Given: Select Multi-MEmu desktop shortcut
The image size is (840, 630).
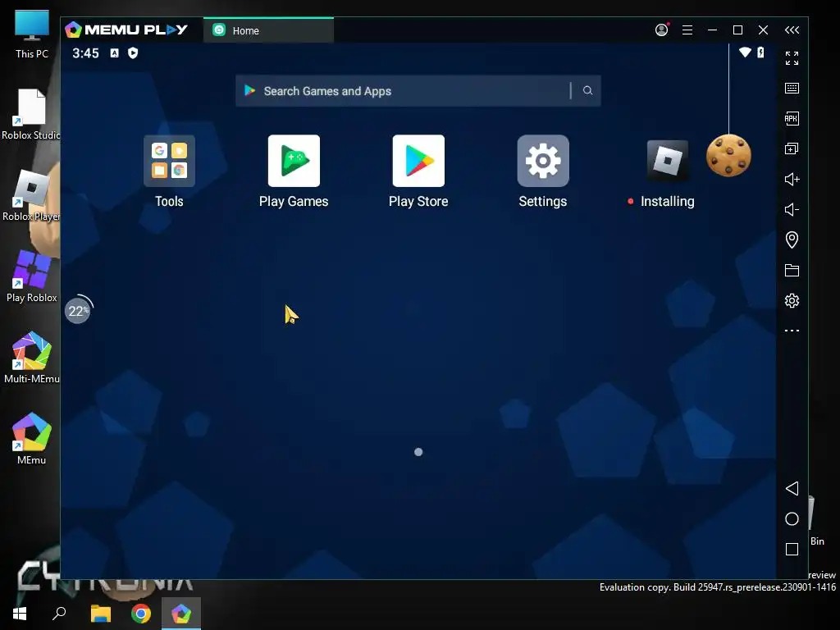Looking at the screenshot, I should point(32,358).
